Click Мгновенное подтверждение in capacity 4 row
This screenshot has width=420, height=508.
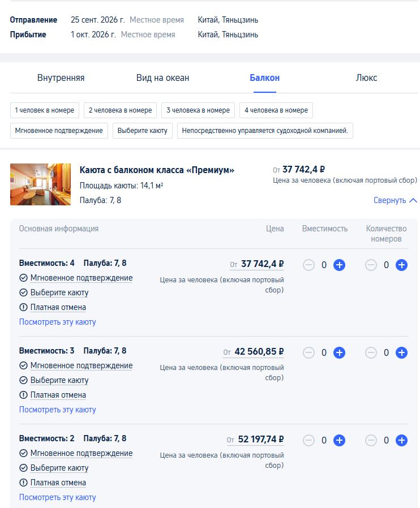[82, 278]
